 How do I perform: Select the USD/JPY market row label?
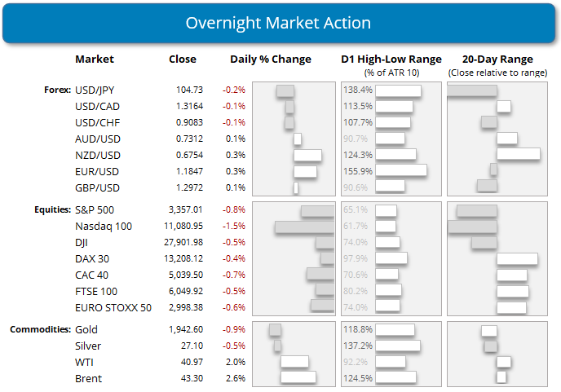click(x=98, y=90)
